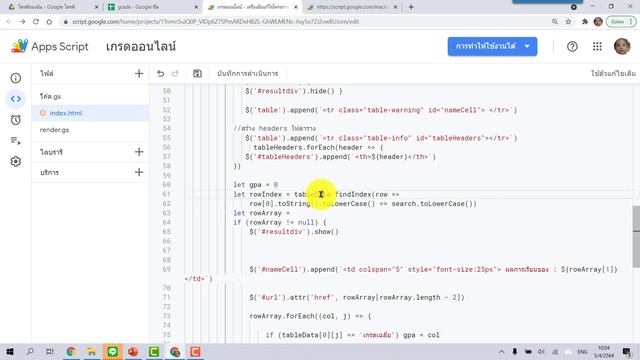Image resolution: width=640 pixels, height=360 pixels.
Task: Open a new browser tab with plus
Action: tap(411, 7)
